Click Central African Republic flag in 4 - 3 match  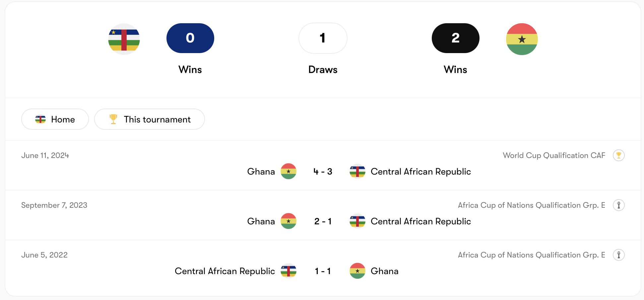pyautogui.click(x=357, y=171)
